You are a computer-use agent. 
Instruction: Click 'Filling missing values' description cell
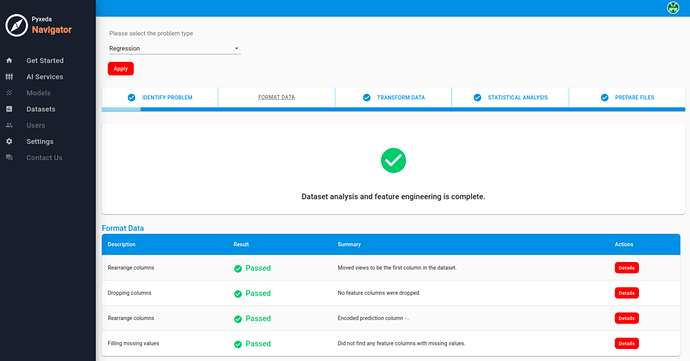click(133, 343)
